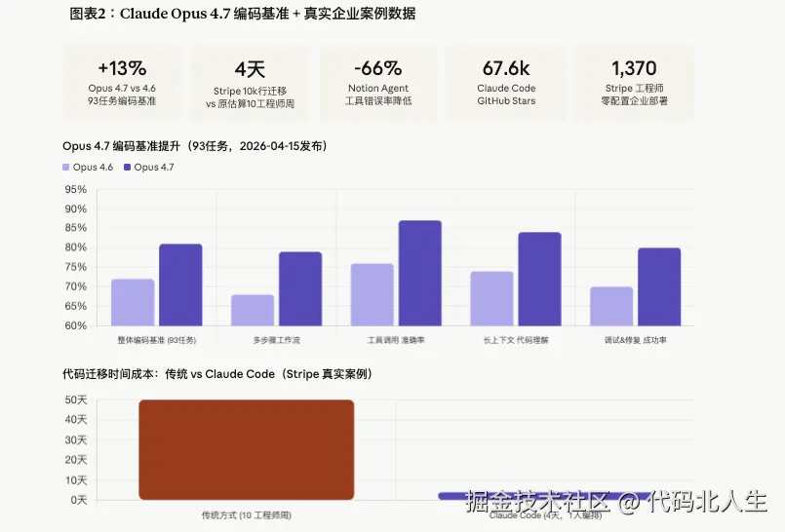Click the -66% statistic value
Screen dimensions: 785x532
coord(378,68)
